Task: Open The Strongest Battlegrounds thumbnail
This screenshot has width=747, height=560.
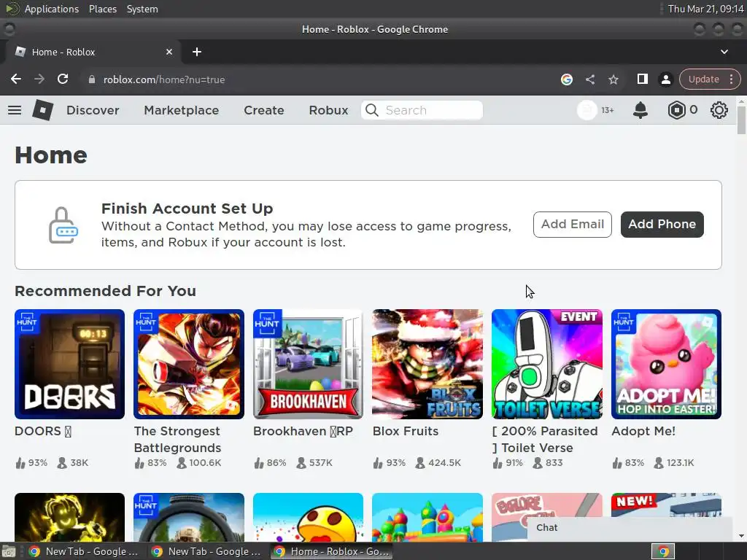Action: 189,365
